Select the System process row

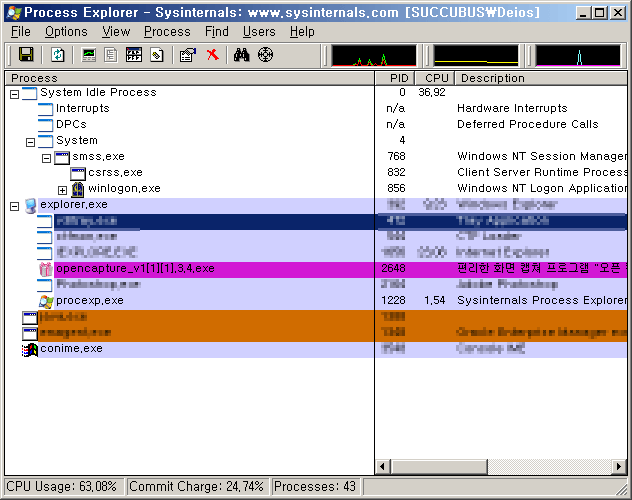coord(316,141)
